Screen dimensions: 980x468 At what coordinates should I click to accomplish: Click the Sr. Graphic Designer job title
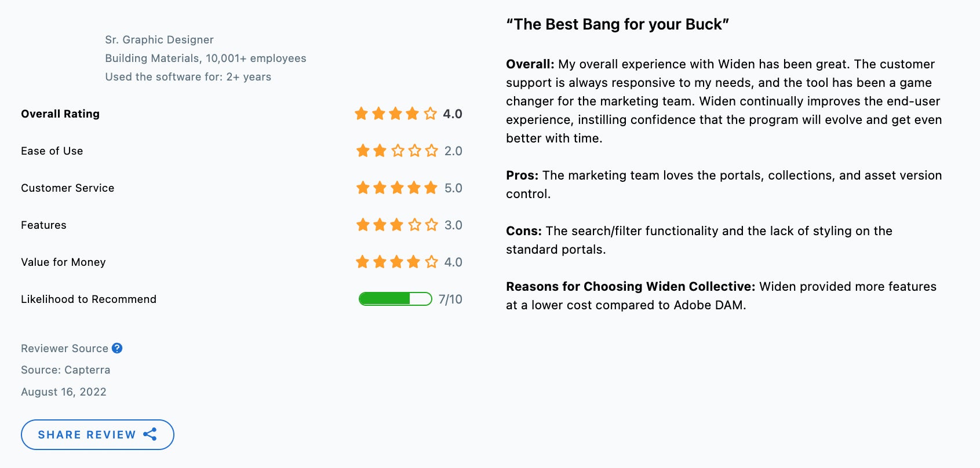(159, 39)
